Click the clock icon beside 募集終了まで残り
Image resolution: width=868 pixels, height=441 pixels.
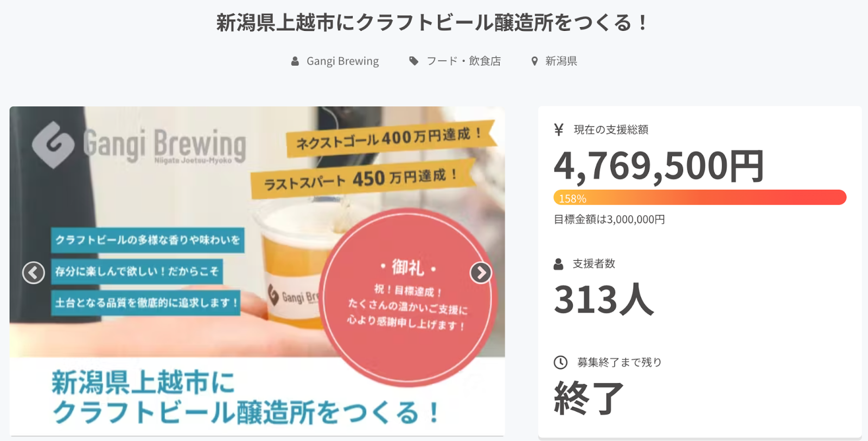(560, 362)
